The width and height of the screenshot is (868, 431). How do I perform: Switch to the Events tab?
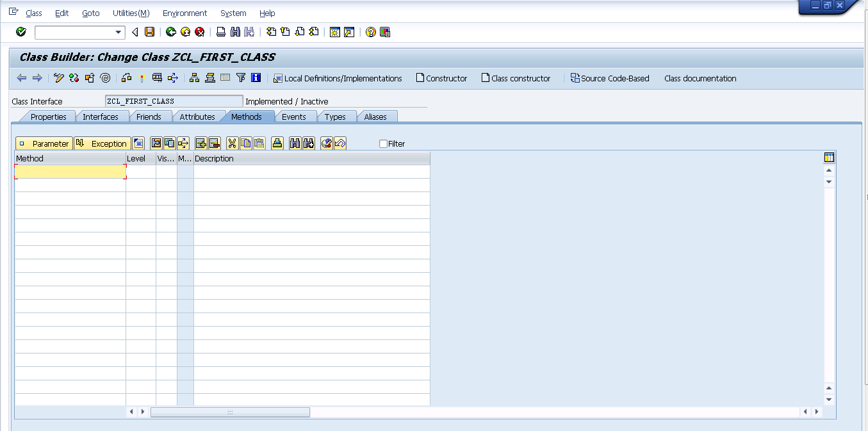click(x=295, y=117)
